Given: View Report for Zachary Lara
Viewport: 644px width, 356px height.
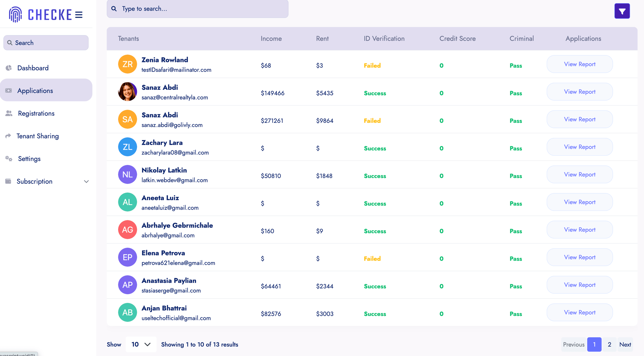Looking at the screenshot, I should pos(580,147).
